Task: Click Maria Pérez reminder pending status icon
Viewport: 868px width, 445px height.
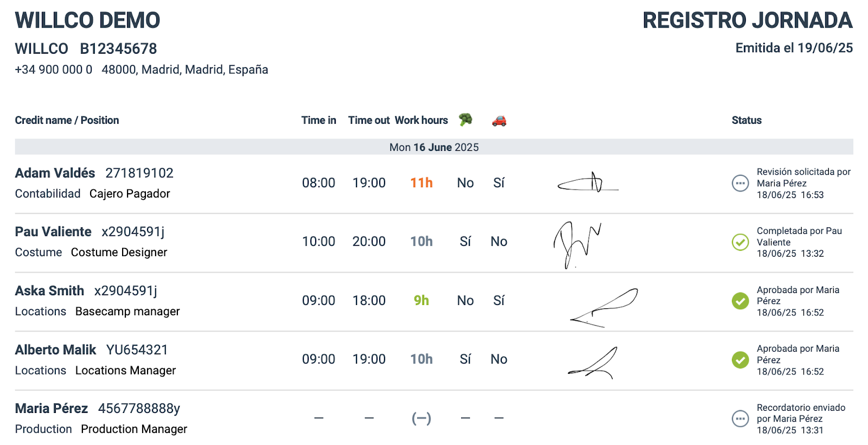Action: click(x=741, y=419)
